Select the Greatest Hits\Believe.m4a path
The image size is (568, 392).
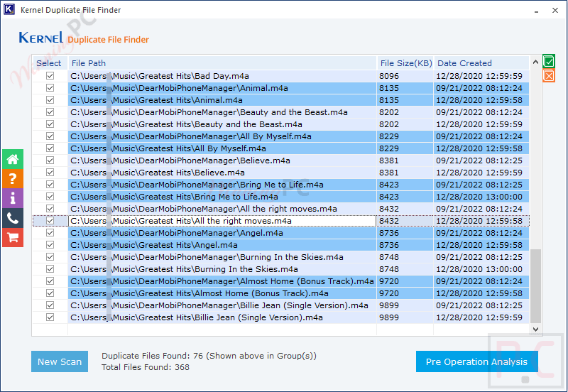pos(222,173)
